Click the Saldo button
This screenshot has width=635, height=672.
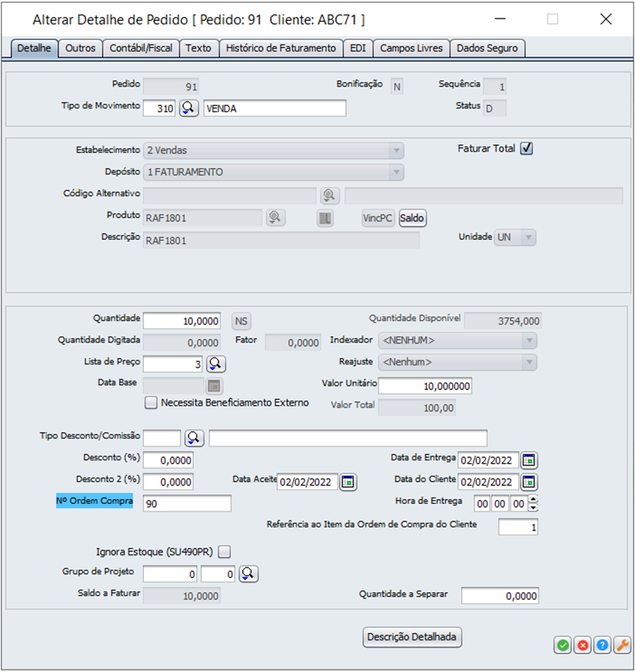[x=412, y=218]
